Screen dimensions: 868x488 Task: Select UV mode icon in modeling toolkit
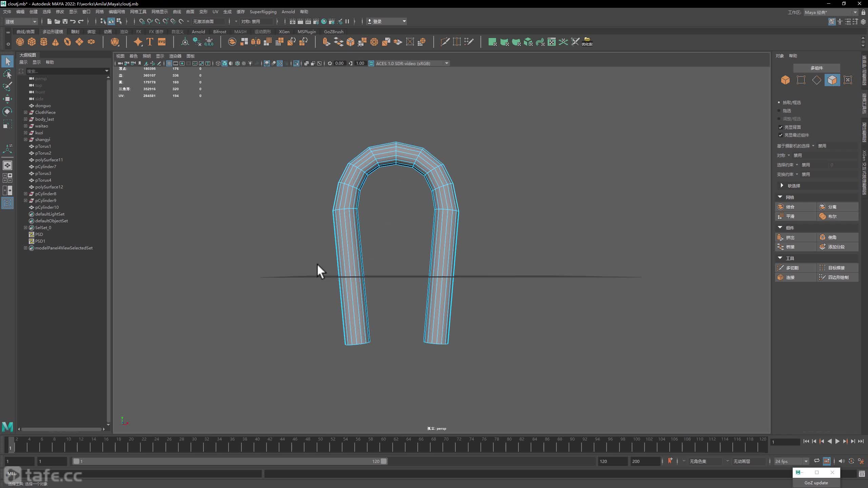tap(848, 80)
